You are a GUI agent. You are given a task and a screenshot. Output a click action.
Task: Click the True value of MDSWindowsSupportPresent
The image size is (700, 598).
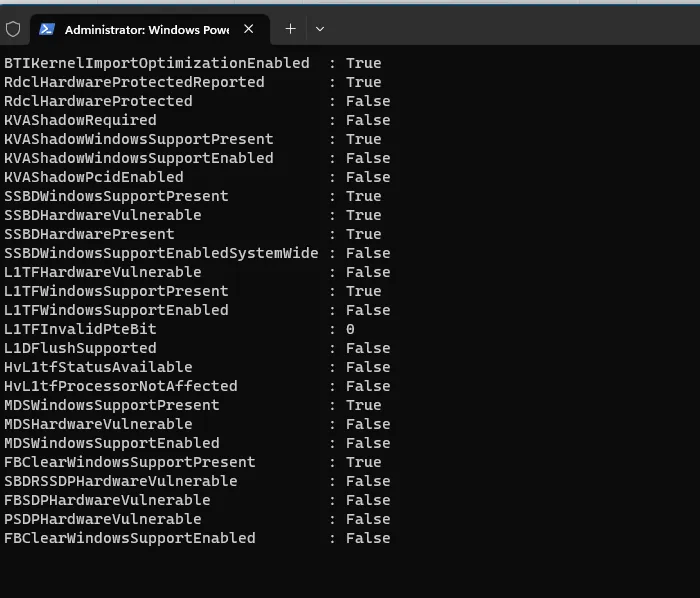(363, 405)
